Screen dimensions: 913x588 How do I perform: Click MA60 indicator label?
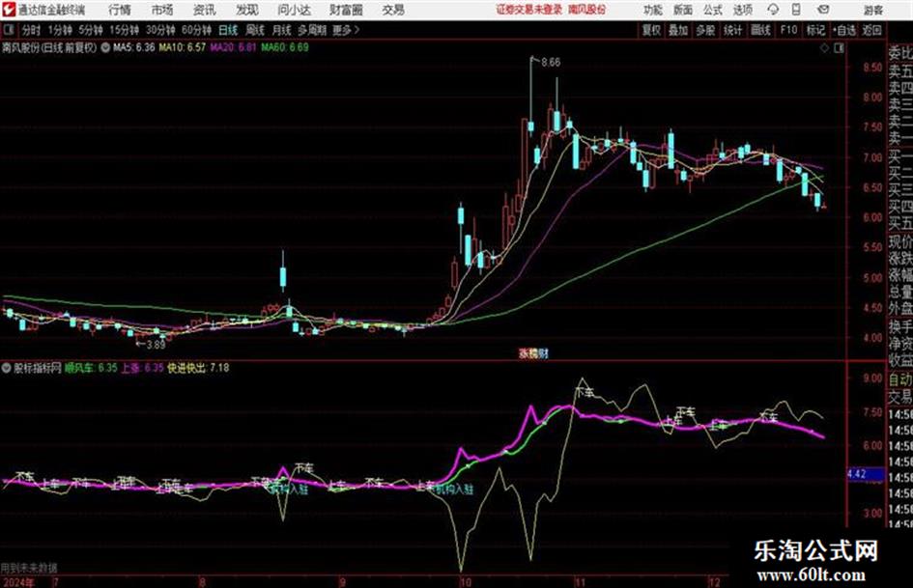point(285,47)
